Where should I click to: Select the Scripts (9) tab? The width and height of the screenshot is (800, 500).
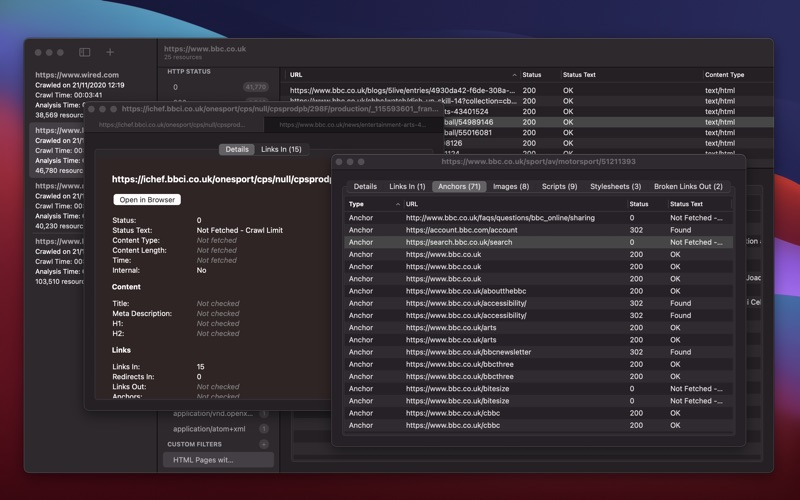(x=559, y=186)
